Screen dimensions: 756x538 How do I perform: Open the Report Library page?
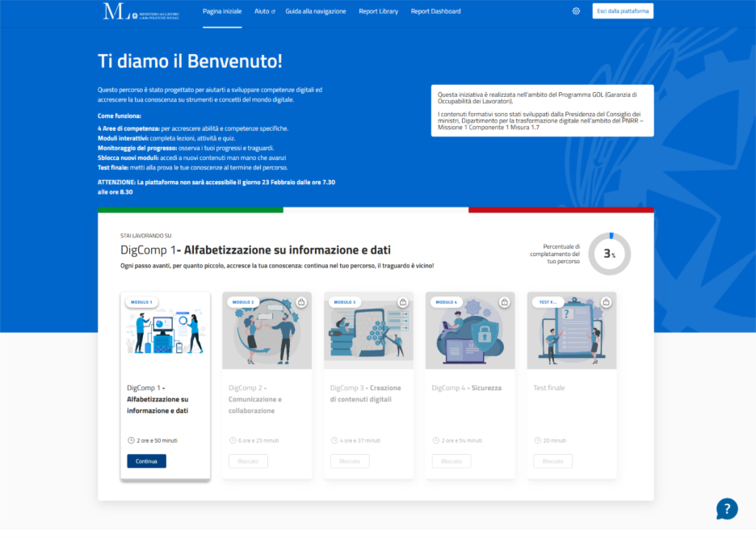point(379,11)
